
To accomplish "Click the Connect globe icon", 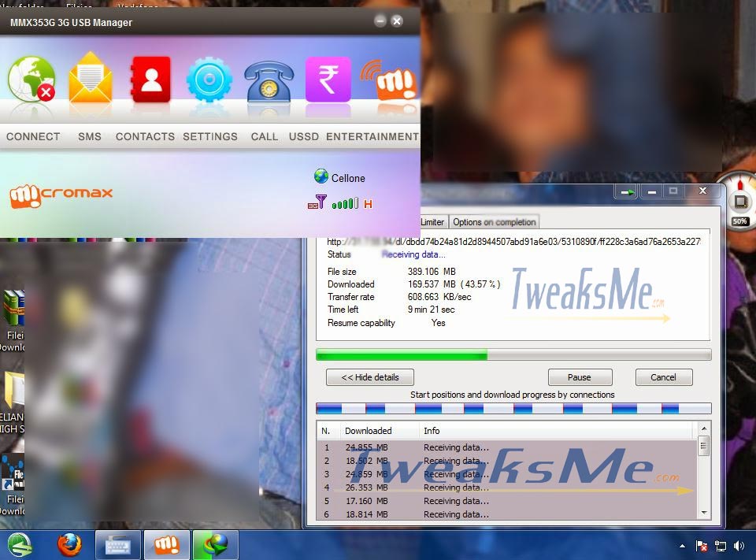I will tap(31, 79).
